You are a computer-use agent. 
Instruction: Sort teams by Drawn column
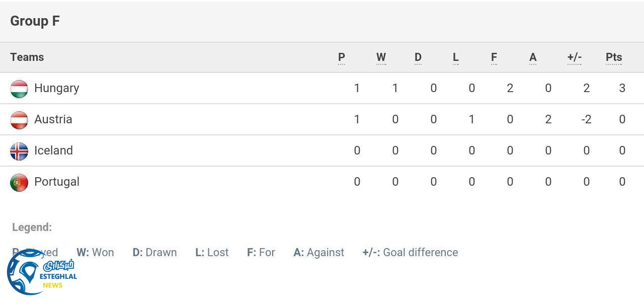418,57
